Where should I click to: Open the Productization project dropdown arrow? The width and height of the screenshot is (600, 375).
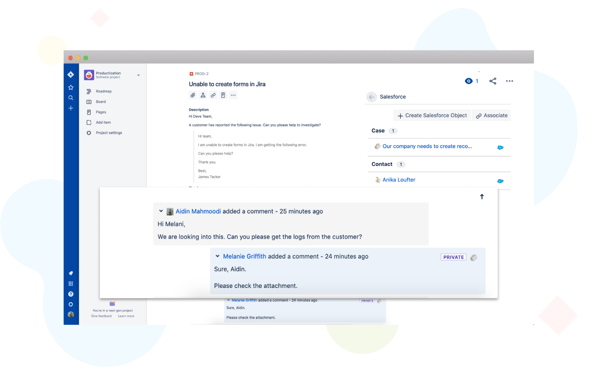tap(139, 75)
